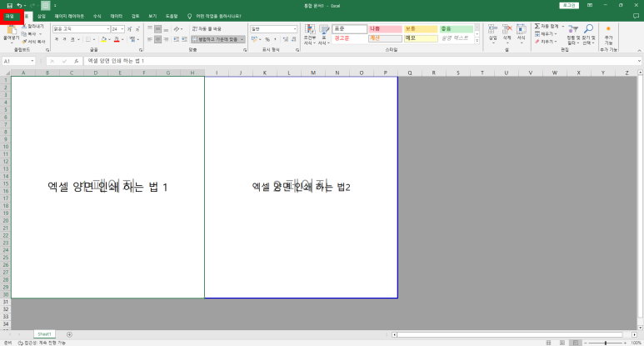The image size is (644, 346).
Task: Select the 좋음 cell style
Action: click(x=456, y=29)
